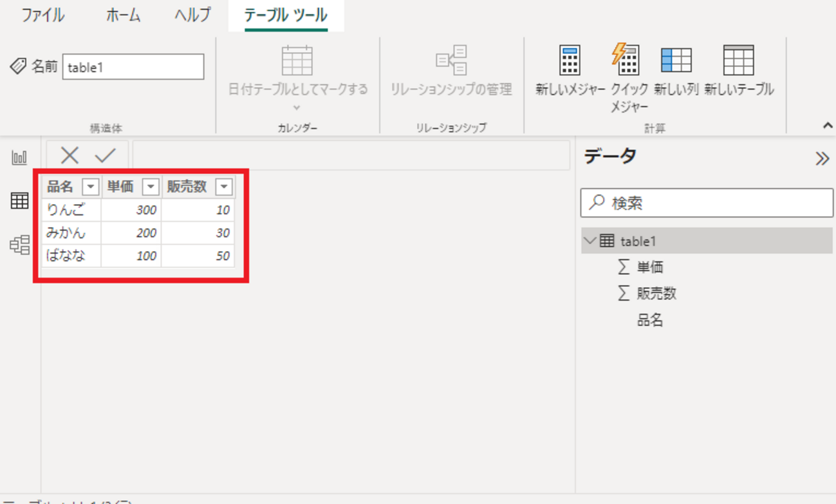Open the 単価 column filter dropdown
This screenshot has height=504, width=836.
point(151,187)
